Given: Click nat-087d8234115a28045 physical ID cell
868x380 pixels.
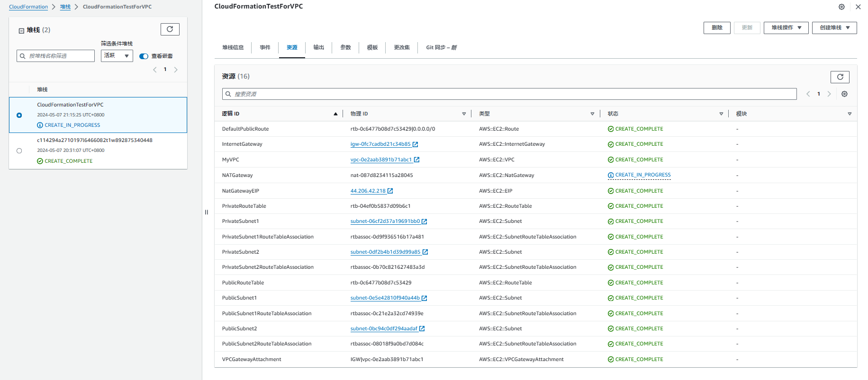Looking at the screenshot, I should tap(382, 176).
